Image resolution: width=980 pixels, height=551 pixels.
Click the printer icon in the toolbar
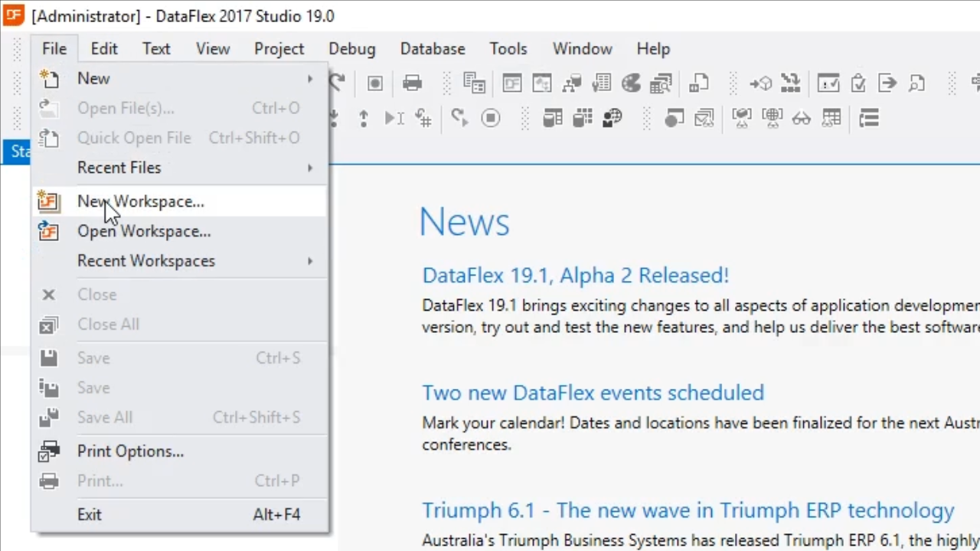click(413, 83)
